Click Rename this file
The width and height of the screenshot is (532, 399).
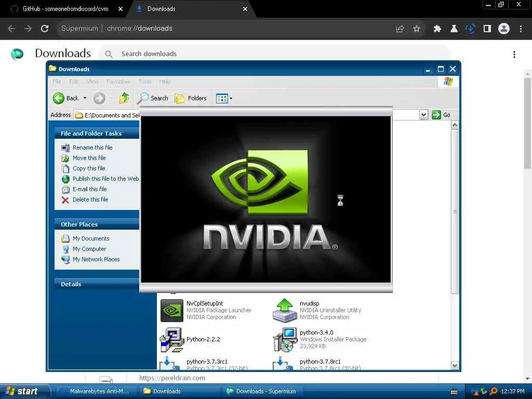coord(92,148)
